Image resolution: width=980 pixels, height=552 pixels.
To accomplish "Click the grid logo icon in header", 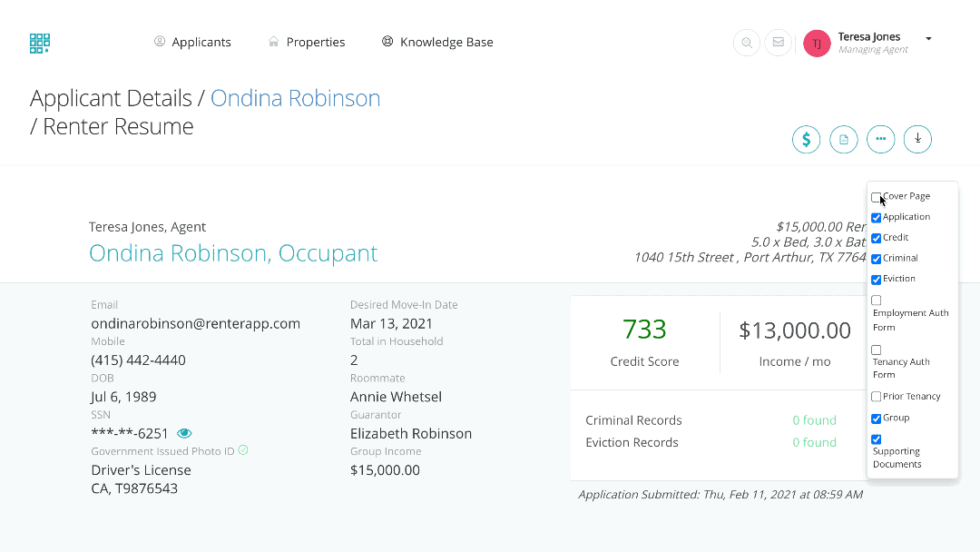I will [40, 43].
